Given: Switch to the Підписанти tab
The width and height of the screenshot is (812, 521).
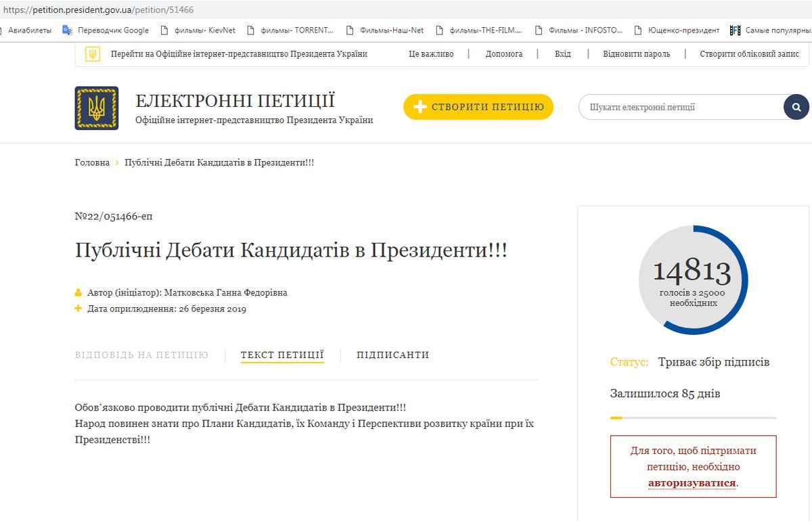Looking at the screenshot, I should tap(392, 355).
